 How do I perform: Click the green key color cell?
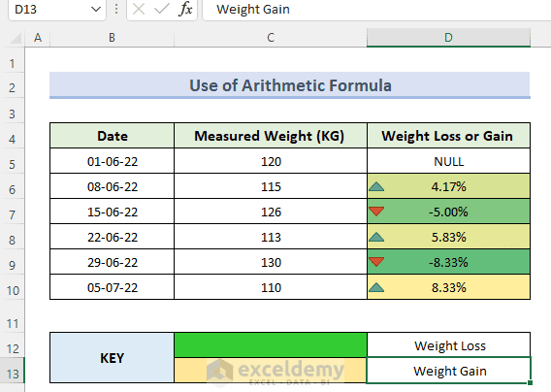tap(271, 345)
